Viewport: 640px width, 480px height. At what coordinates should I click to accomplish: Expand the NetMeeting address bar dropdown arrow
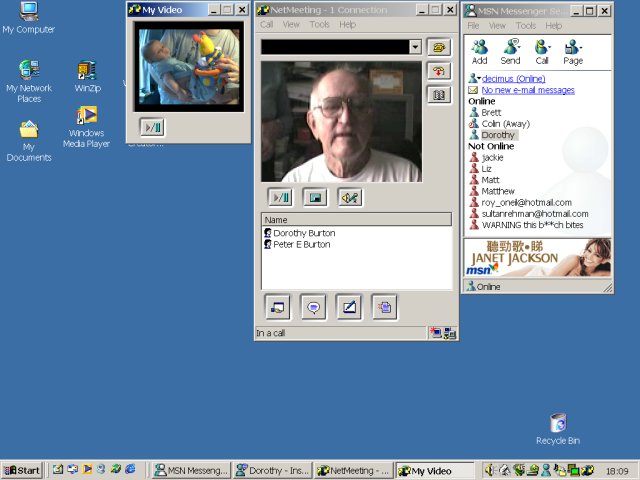(415, 47)
